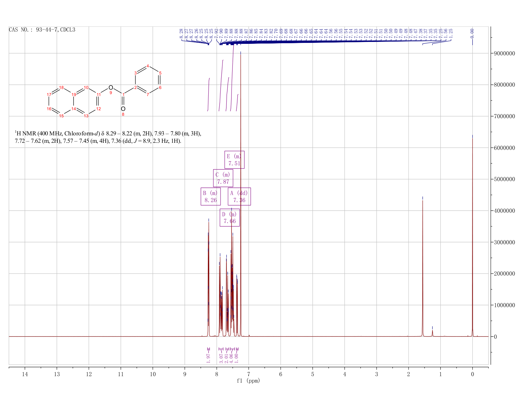Click atom label 13 on naphthalene ring
Image resolution: width=532 pixels, height=411 pixels.
86,116
